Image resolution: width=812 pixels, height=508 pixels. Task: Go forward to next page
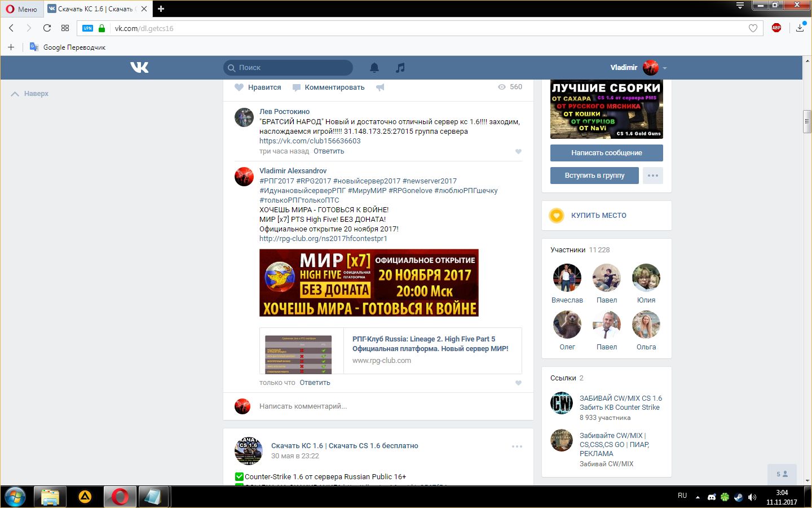tap(29, 28)
